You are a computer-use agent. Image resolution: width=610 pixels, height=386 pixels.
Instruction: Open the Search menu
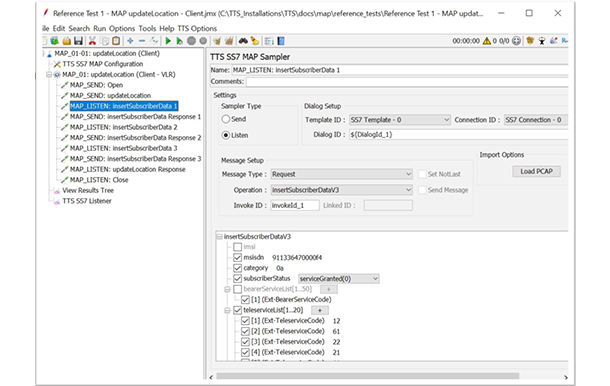coord(79,28)
